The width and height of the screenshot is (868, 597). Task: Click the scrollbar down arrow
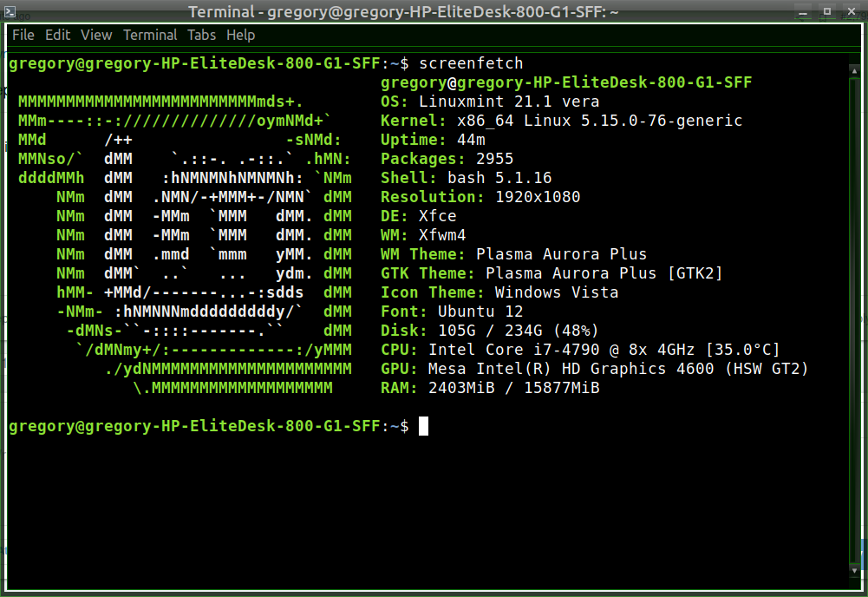point(854,570)
